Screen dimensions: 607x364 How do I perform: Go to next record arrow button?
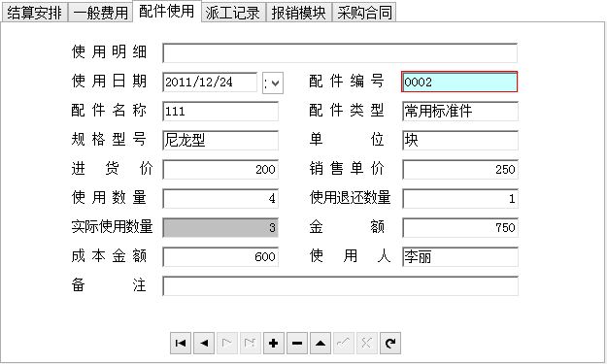coord(227,343)
